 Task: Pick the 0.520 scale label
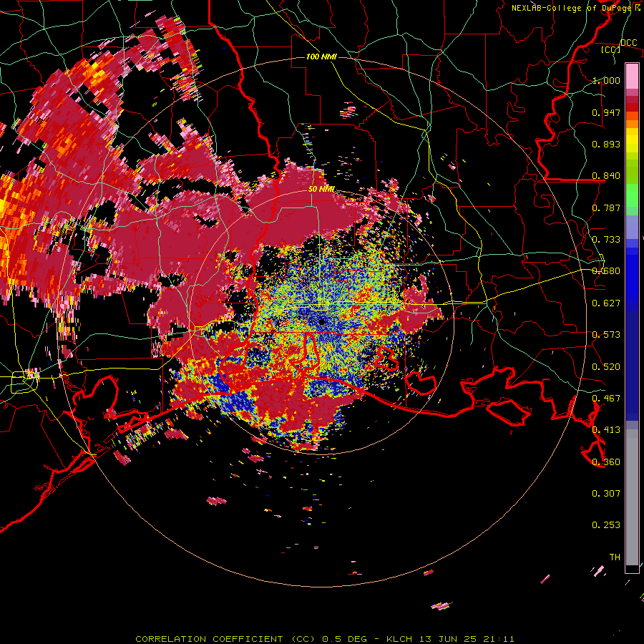(606, 367)
